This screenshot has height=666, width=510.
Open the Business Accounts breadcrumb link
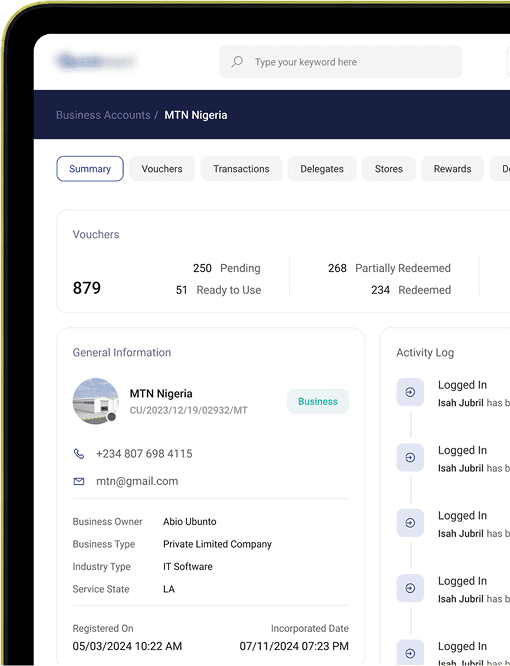[103, 115]
